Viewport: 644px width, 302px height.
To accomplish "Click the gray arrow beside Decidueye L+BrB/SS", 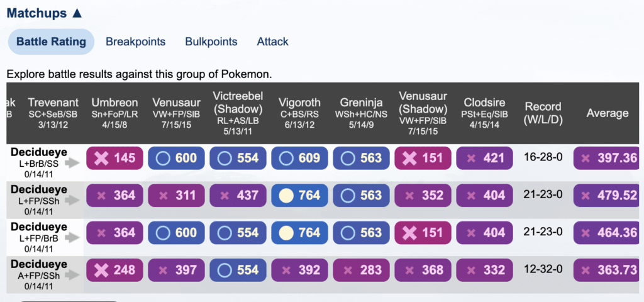I will (x=73, y=163).
